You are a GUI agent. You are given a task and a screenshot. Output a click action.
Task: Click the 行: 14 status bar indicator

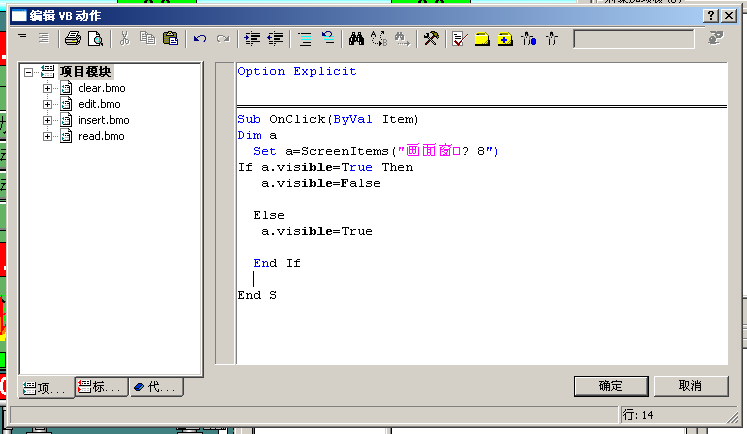tap(638, 415)
